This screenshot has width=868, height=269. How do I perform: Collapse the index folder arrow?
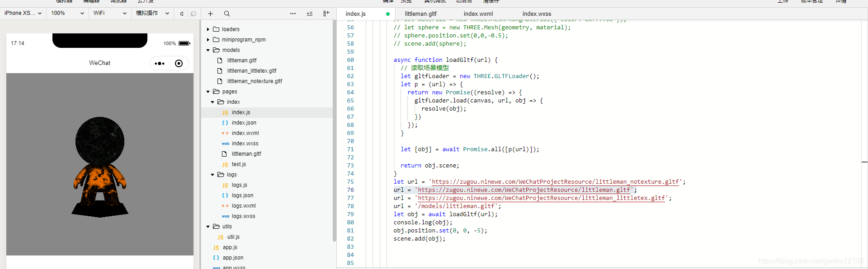(212, 102)
